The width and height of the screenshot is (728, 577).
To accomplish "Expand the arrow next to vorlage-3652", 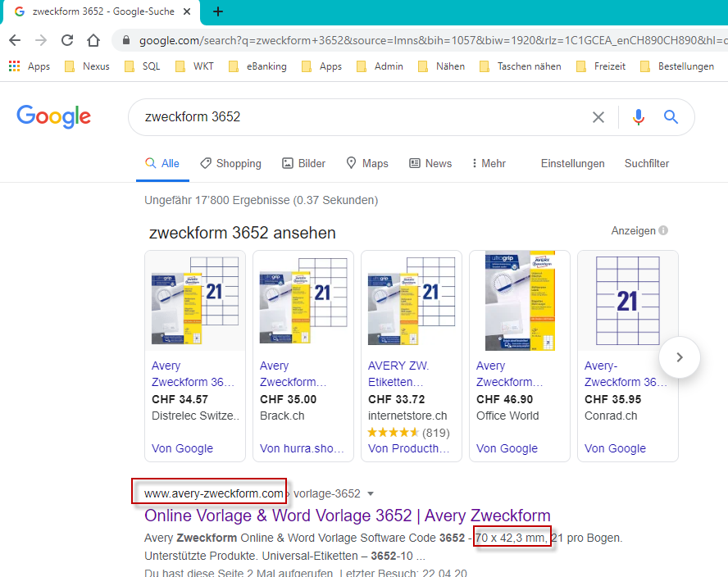I will 371,493.
